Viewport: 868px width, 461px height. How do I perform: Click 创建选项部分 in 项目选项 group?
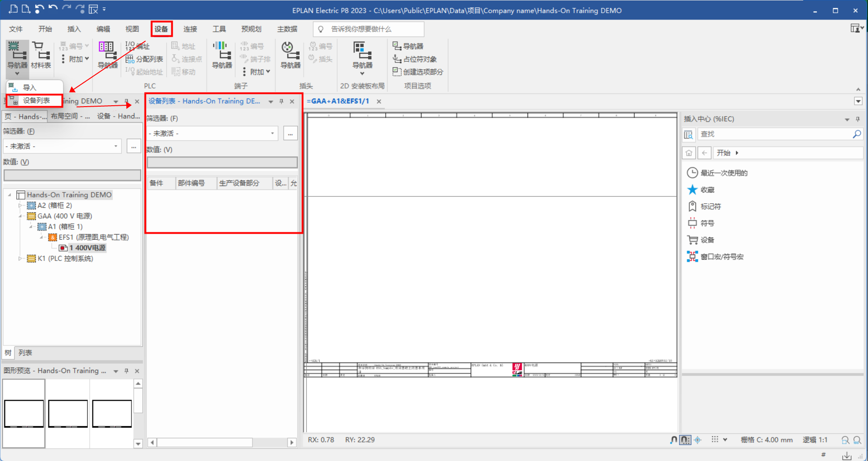click(417, 72)
